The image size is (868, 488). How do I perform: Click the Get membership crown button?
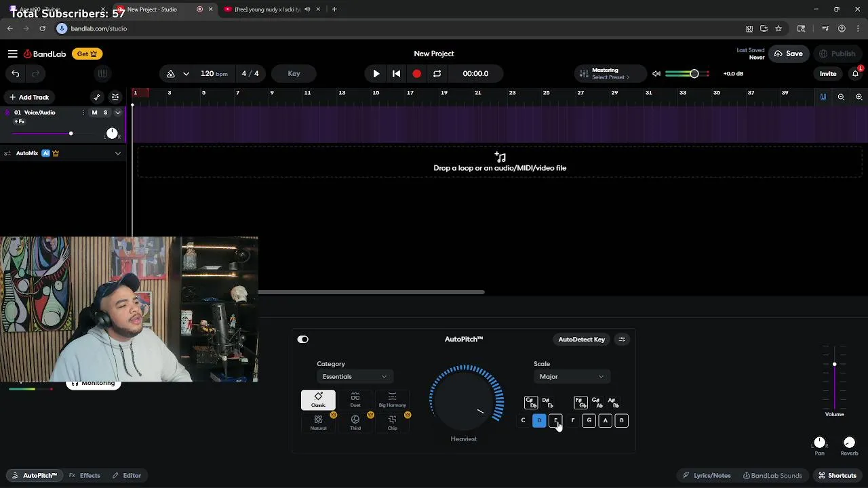87,54
